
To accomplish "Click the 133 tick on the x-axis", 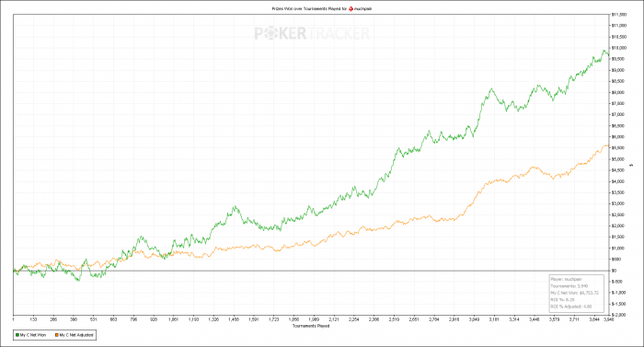I will tap(33, 319).
